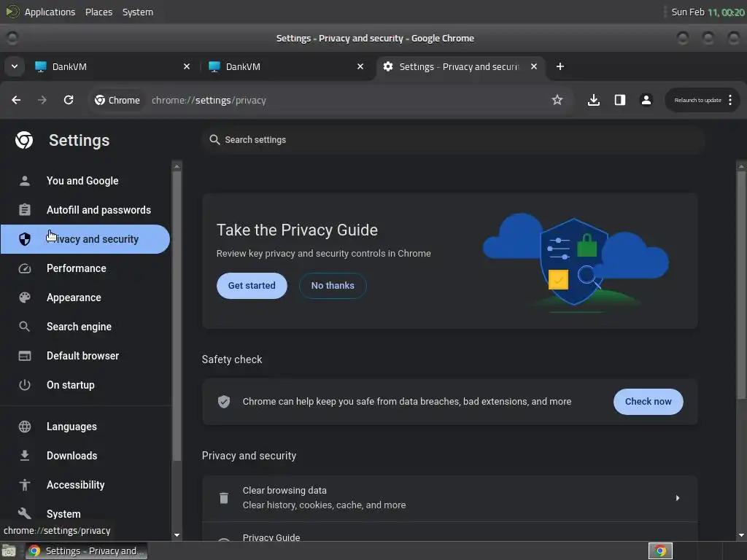Click the magnifier icon for Search engine
747x560 pixels.
pos(25,327)
